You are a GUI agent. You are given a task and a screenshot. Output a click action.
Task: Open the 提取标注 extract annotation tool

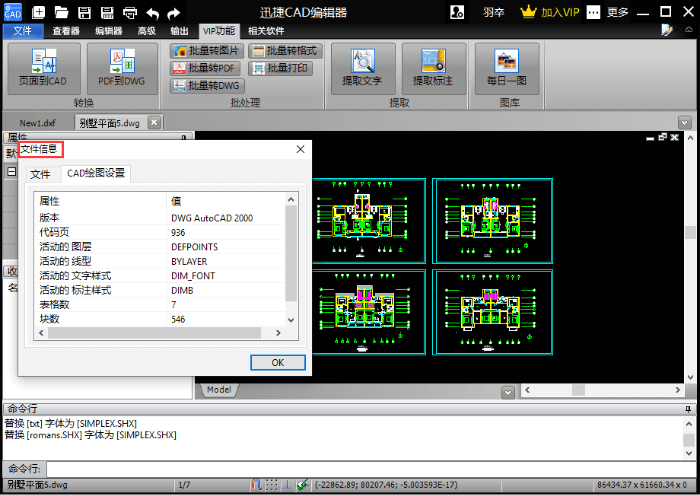tap(432, 66)
